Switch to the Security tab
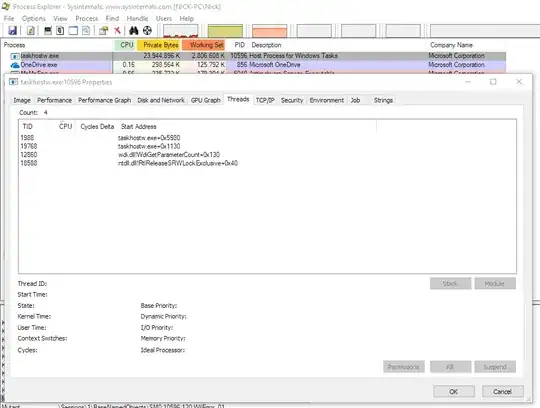The height and width of the screenshot is (408, 540). [292, 100]
